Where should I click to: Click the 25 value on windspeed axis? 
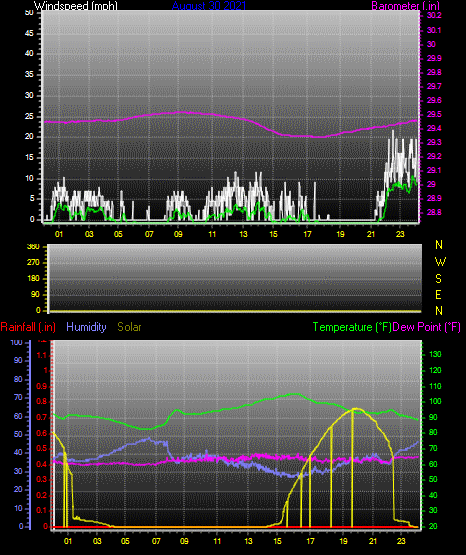(x=29, y=116)
